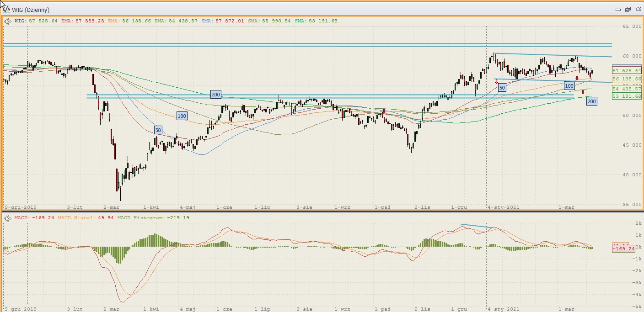644x312 pixels.
Task: Click the pan arrows icon in the WIG price panel
Action: 8,21
